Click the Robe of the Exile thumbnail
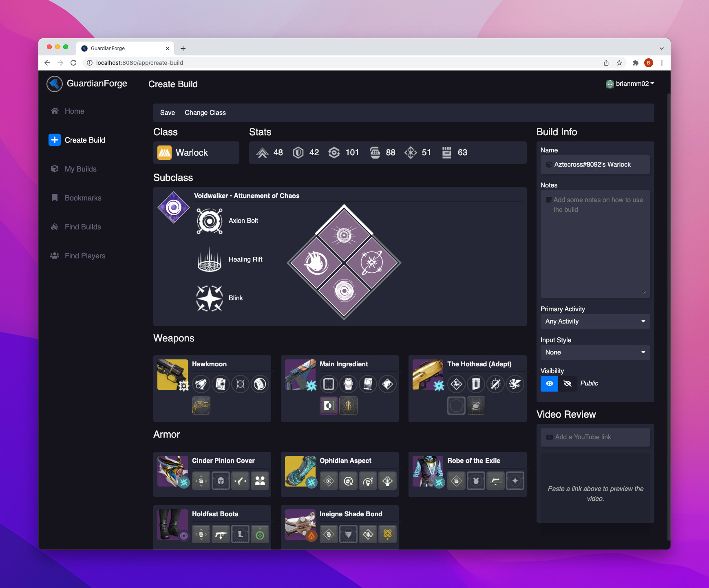 pyautogui.click(x=428, y=471)
